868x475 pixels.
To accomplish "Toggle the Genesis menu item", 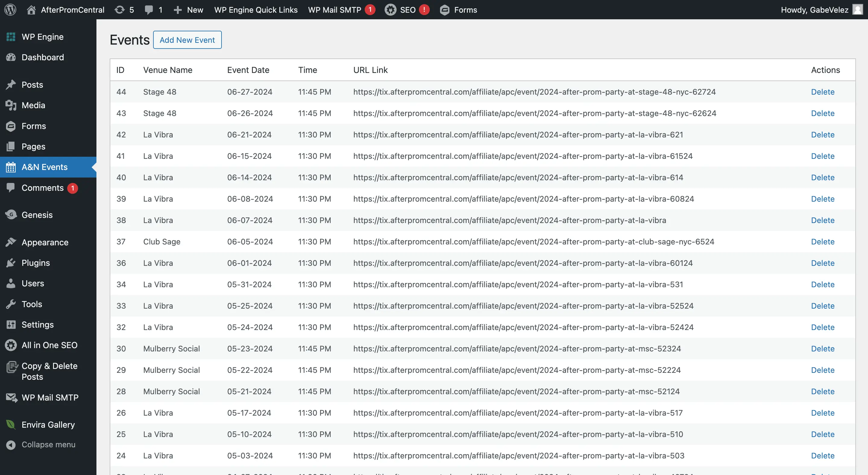I will pyautogui.click(x=36, y=214).
